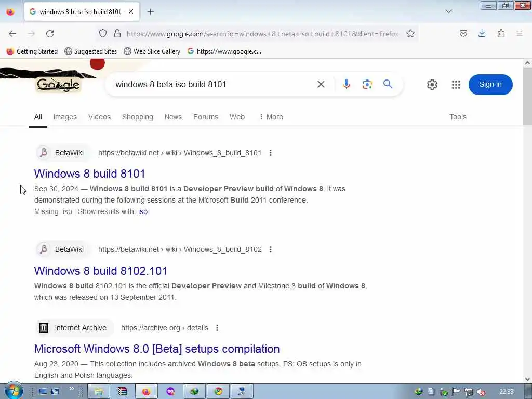
Task: Open Pocket save icon
Action: pos(463,33)
